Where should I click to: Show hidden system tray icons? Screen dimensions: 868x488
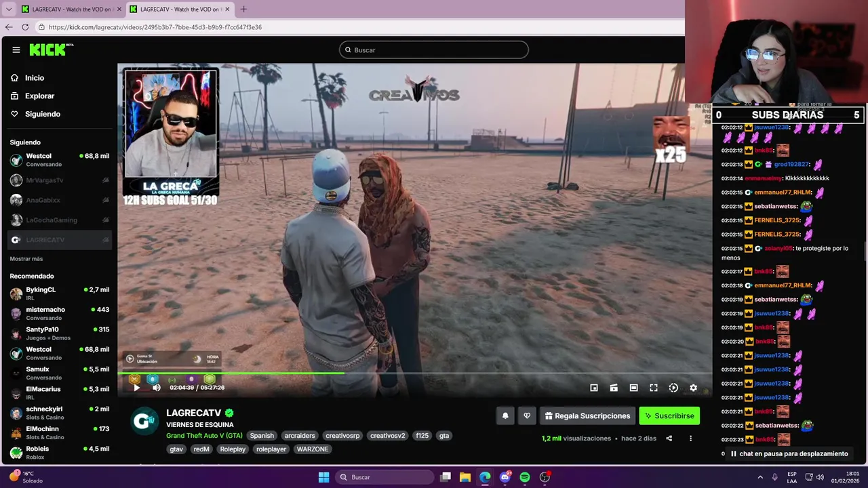coord(760,477)
